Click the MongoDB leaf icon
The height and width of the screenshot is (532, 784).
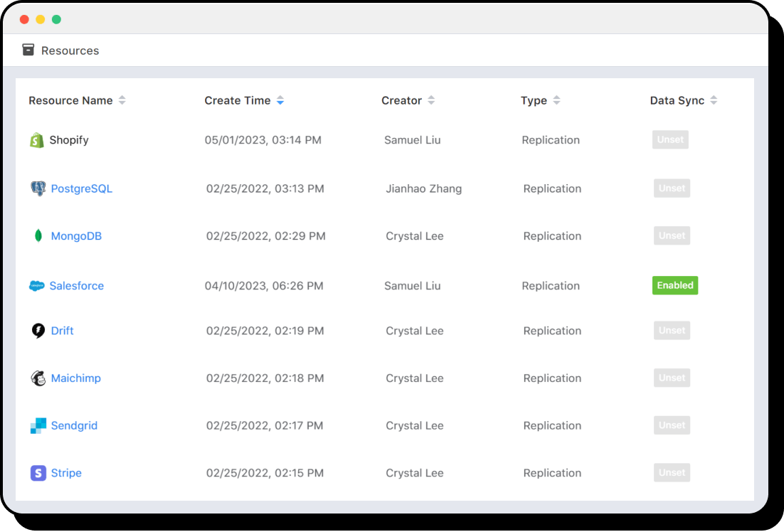tap(38, 236)
